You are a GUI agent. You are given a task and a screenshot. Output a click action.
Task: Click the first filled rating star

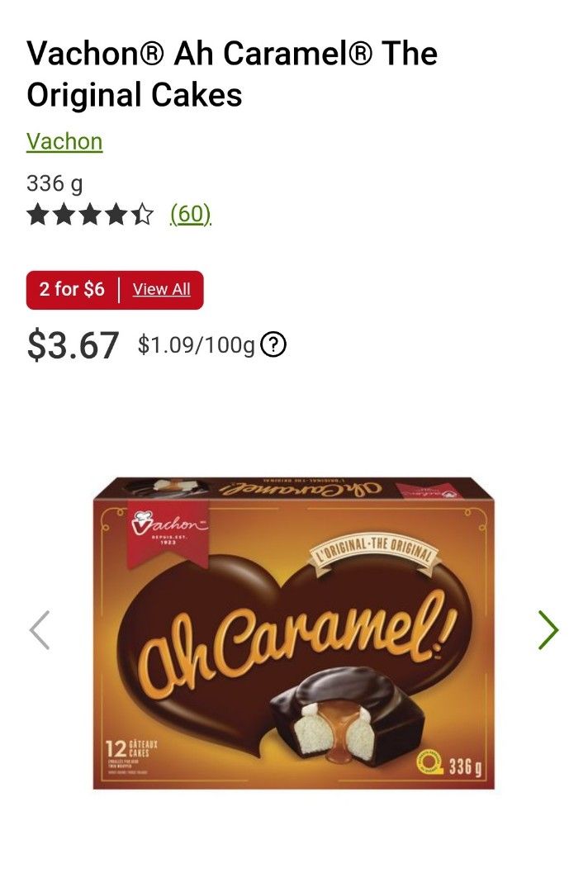(37, 215)
